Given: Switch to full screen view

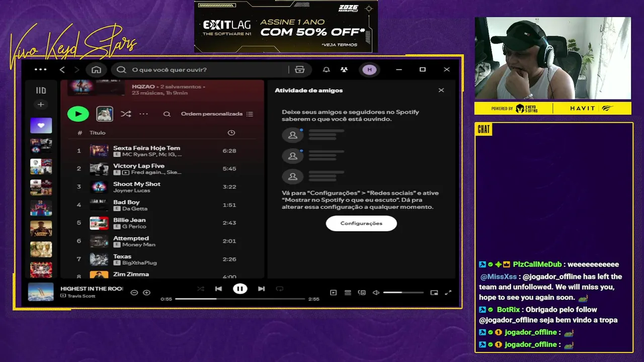Looking at the screenshot, I should 448,293.
